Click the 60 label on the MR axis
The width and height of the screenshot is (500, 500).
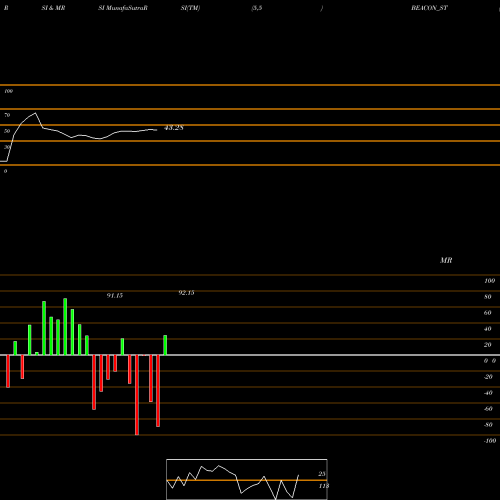[488, 313]
